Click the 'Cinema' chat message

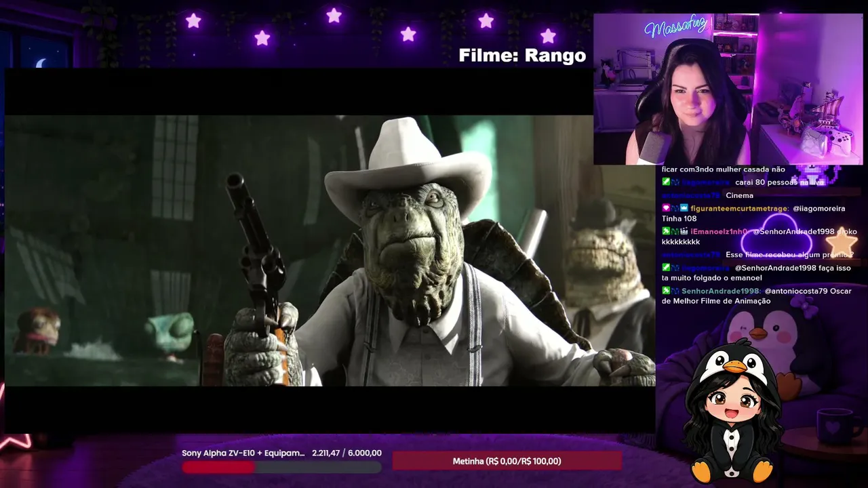739,195
